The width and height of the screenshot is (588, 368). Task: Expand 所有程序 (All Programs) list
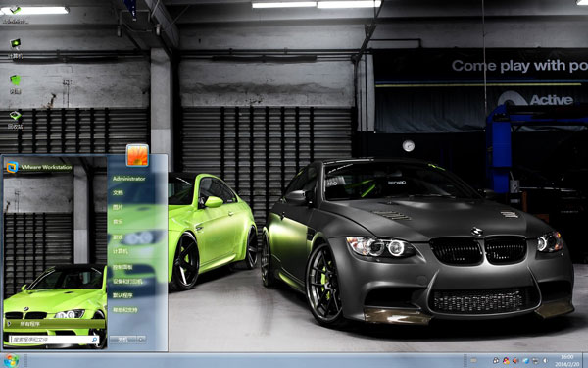pos(55,324)
